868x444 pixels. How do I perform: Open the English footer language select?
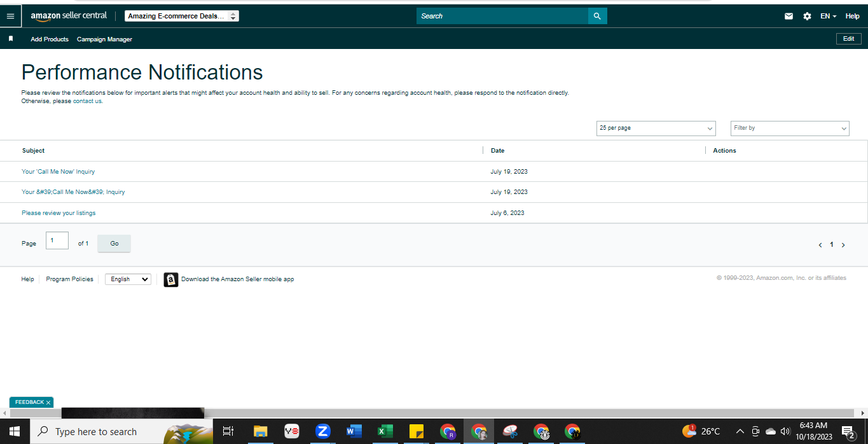128,279
